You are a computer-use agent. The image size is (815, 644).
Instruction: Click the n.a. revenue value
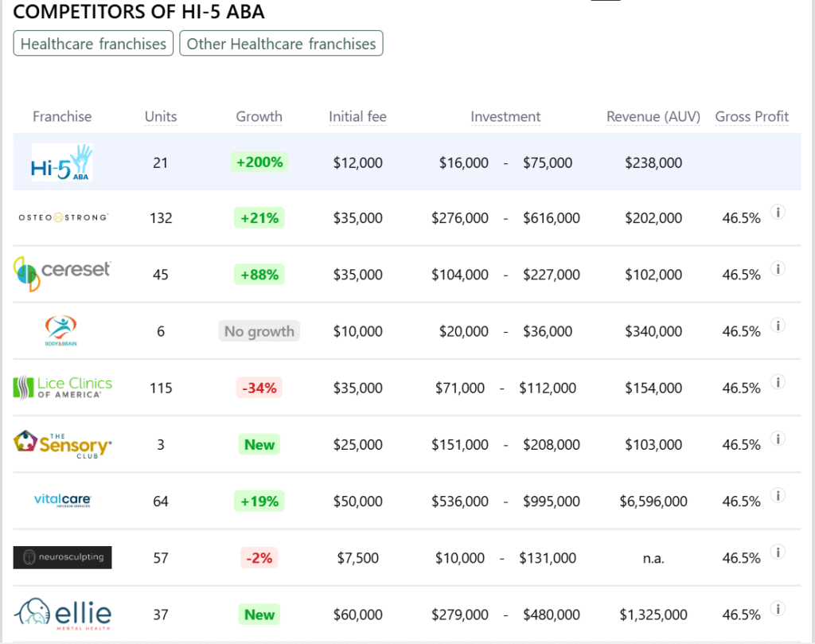click(653, 558)
